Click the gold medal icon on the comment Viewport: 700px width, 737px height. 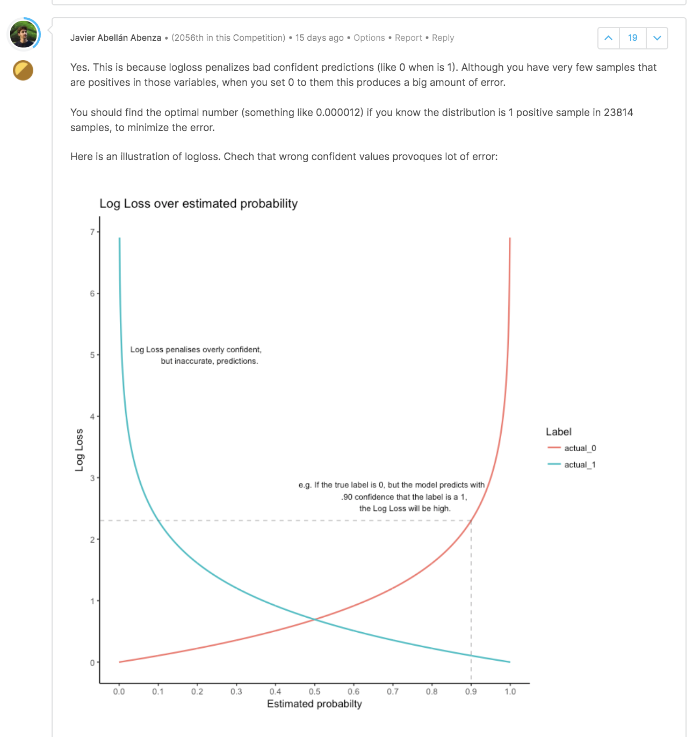tap(23, 70)
